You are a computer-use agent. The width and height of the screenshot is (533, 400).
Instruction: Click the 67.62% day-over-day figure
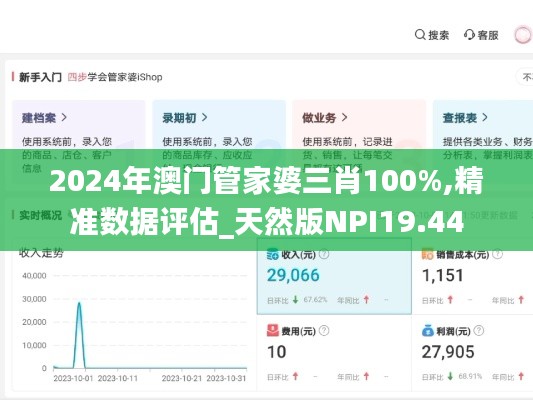click(315, 300)
